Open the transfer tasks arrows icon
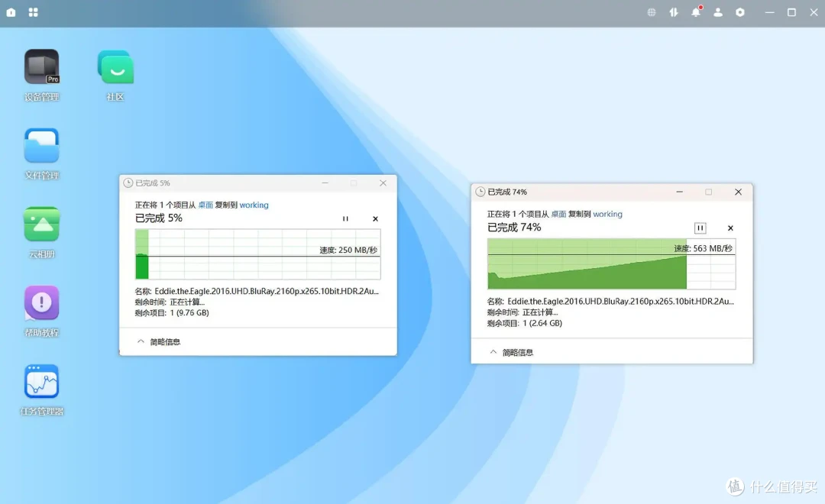The height and width of the screenshot is (504, 825). coord(674,12)
